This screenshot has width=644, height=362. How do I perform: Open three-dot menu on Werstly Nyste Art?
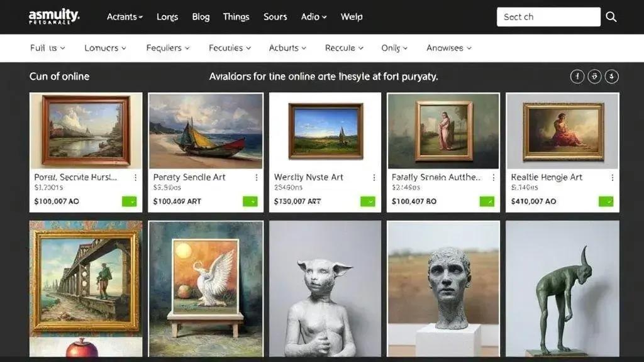374,178
